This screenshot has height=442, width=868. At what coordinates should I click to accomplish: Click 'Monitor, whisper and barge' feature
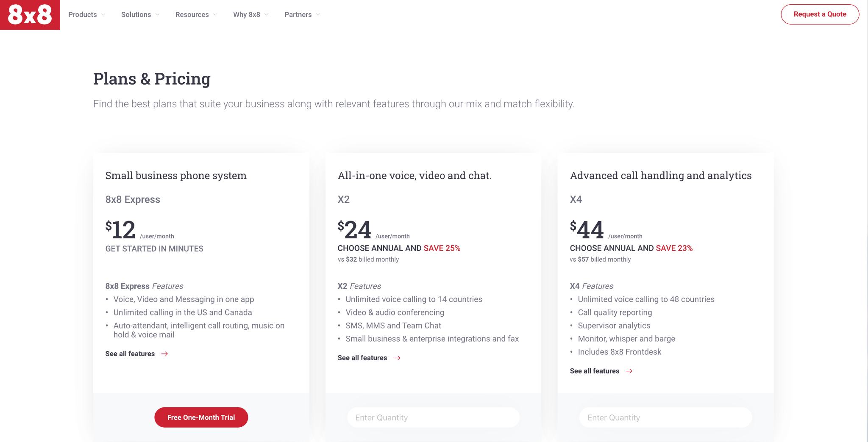[x=626, y=339]
